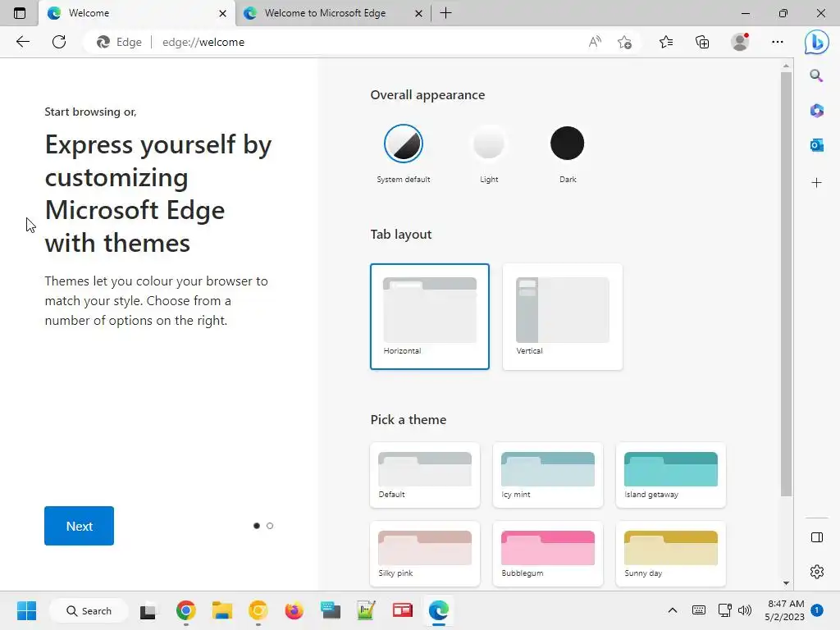This screenshot has height=630, width=840.
Task: Open the Microsoft 365 sidebar icon
Action: pyautogui.click(x=816, y=111)
